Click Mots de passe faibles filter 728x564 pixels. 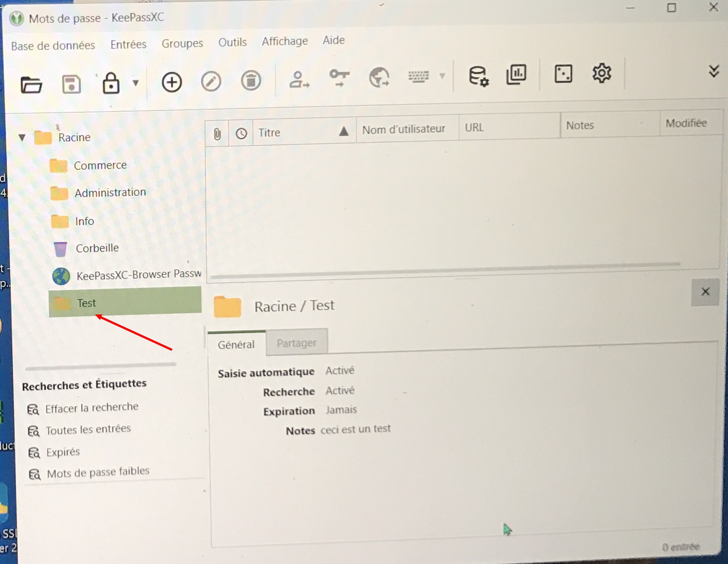[98, 472]
